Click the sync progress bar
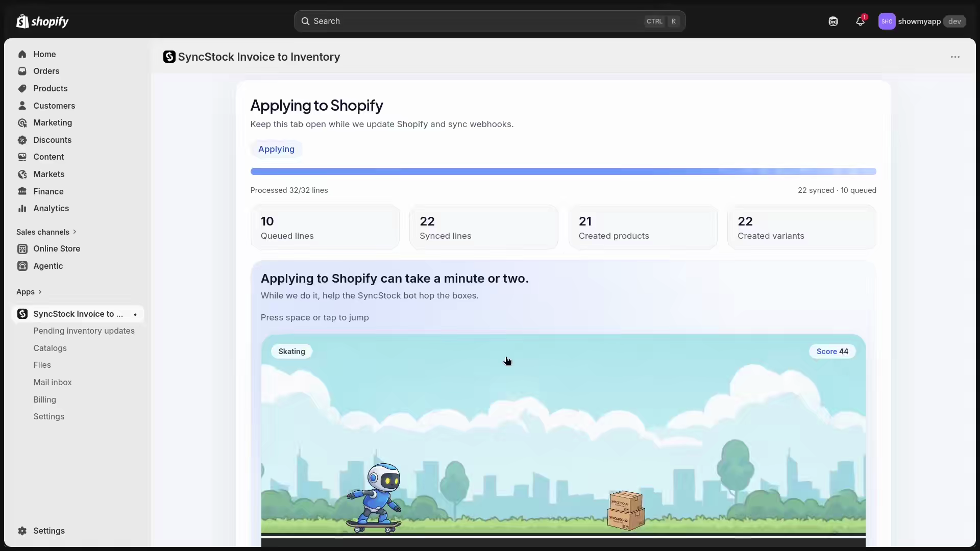 [x=563, y=171]
